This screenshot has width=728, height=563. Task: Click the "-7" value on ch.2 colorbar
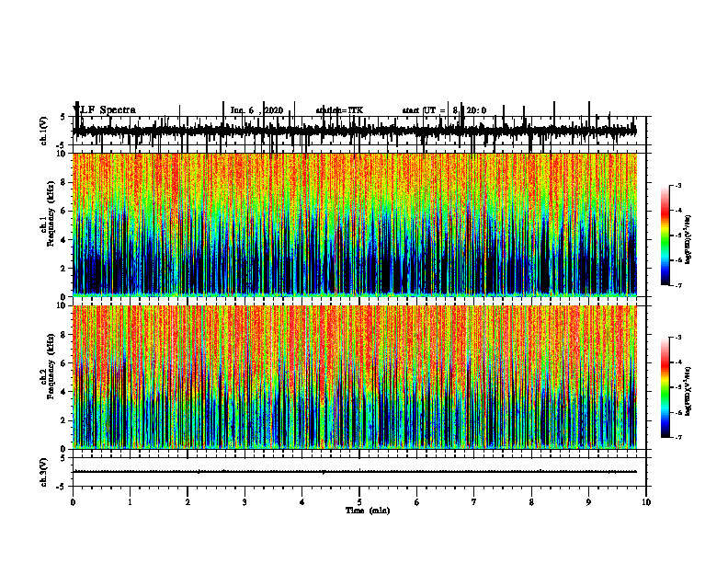pos(678,438)
